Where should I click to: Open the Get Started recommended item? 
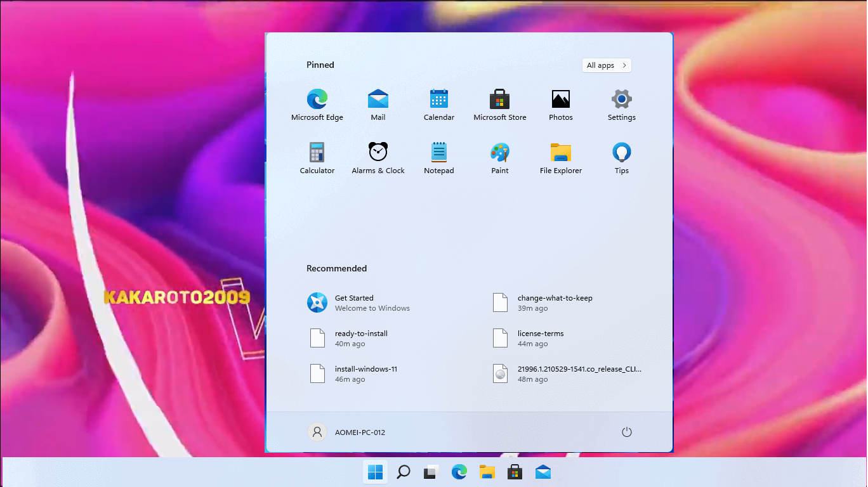tap(358, 303)
